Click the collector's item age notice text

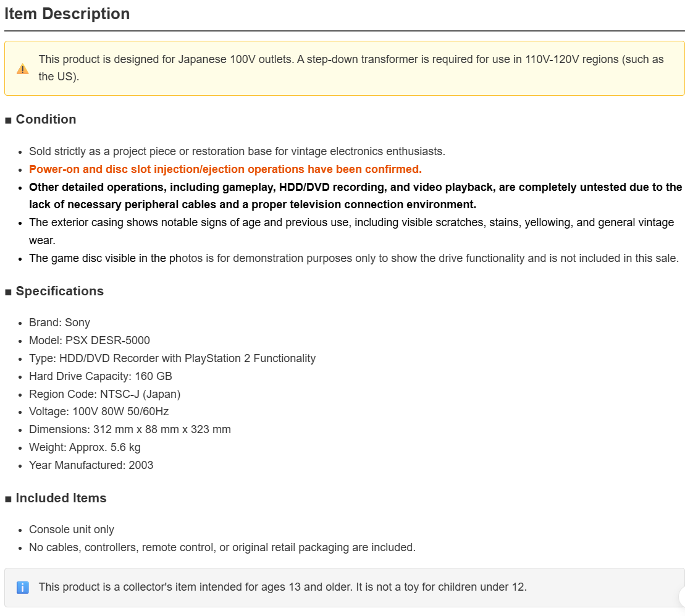(x=283, y=587)
